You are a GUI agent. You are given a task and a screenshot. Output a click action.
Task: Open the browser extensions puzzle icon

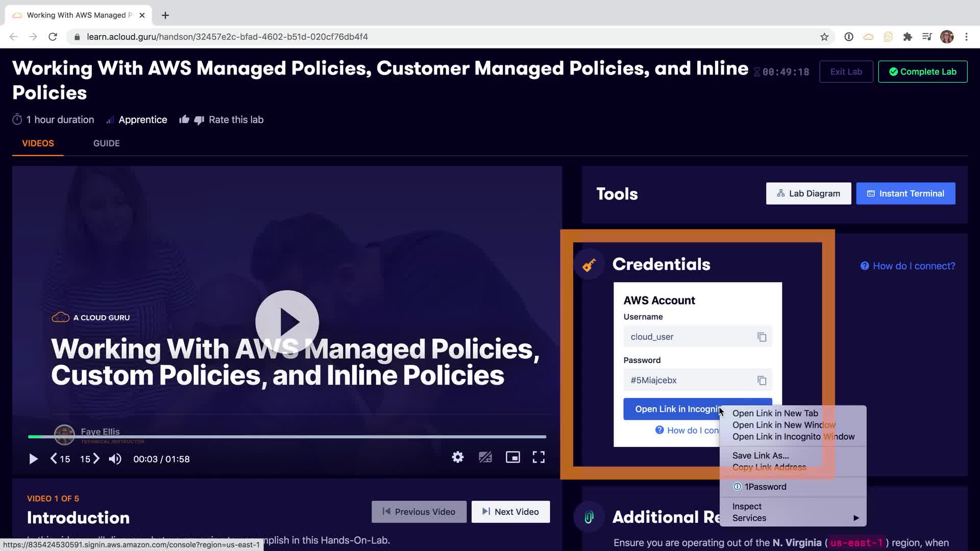[x=908, y=37]
